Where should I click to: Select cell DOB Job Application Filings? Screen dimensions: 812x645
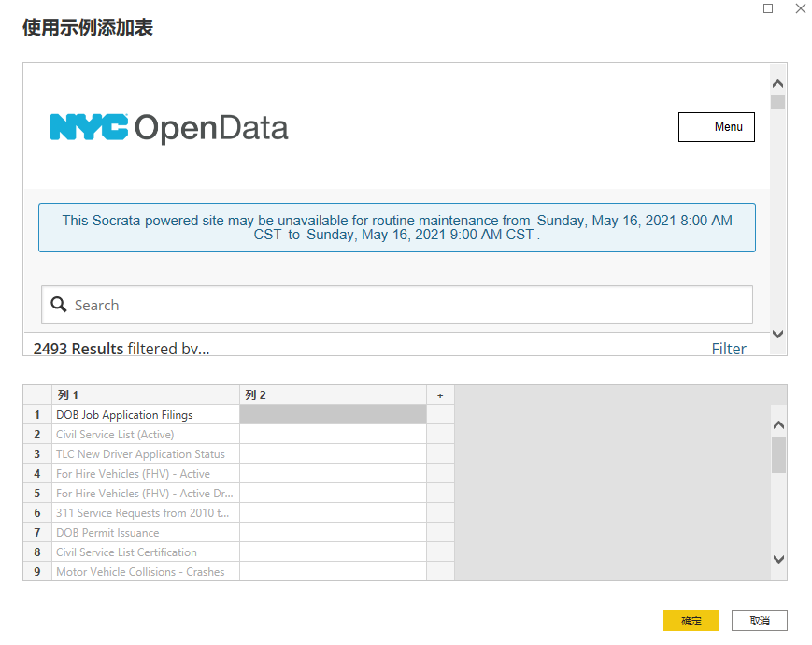[146, 414]
